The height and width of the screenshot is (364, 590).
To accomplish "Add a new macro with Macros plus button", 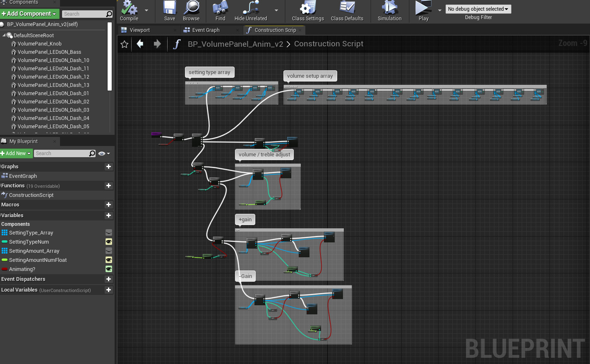I will click(x=109, y=205).
